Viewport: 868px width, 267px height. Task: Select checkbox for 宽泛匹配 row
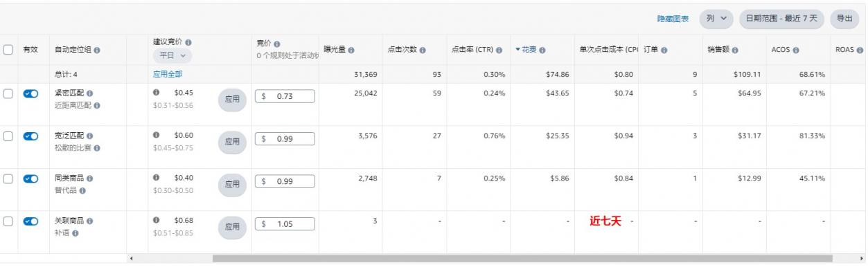coord(8,137)
